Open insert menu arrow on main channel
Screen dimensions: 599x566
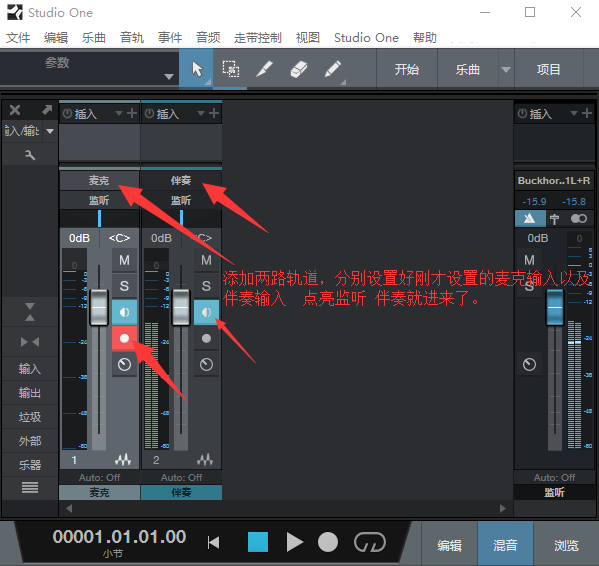pyautogui.click(x=573, y=113)
